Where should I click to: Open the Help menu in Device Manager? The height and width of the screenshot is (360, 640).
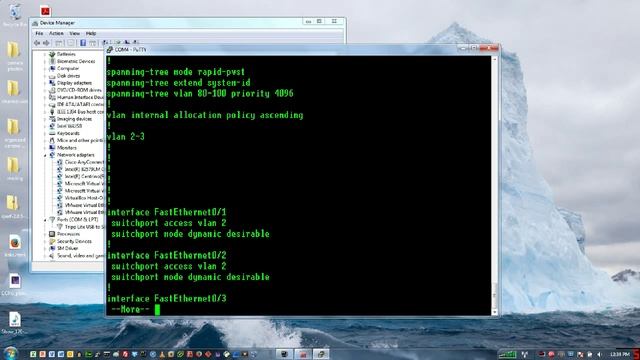(91, 33)
